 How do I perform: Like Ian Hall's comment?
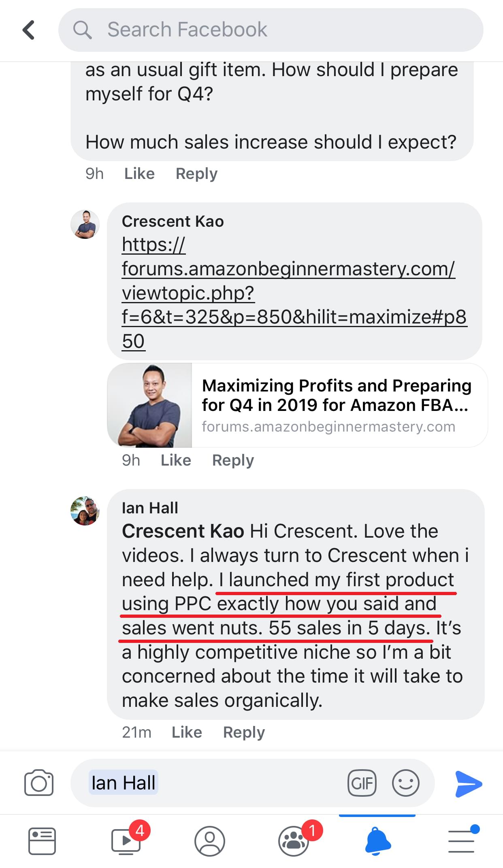pos(187,732)
